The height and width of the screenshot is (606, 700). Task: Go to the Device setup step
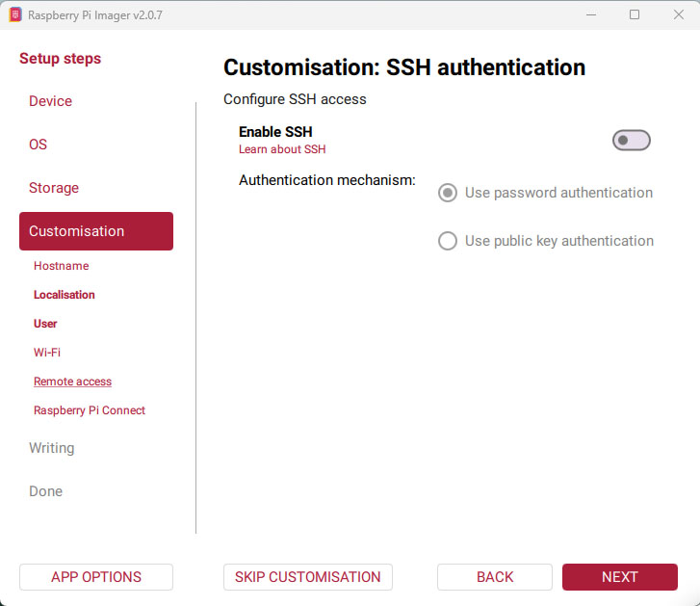(x=50, y=101)
